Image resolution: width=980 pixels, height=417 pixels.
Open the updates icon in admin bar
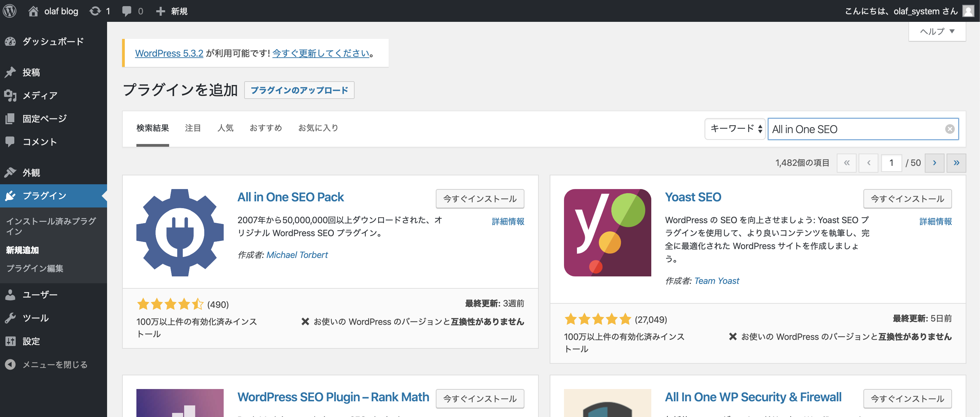pyautogui.click(x=95, y=11)
